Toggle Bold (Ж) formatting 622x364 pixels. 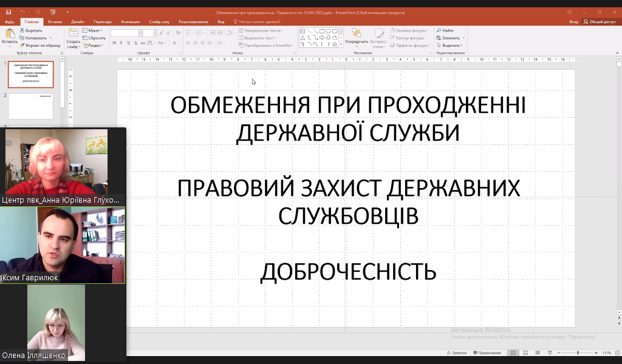click(114, 42)
